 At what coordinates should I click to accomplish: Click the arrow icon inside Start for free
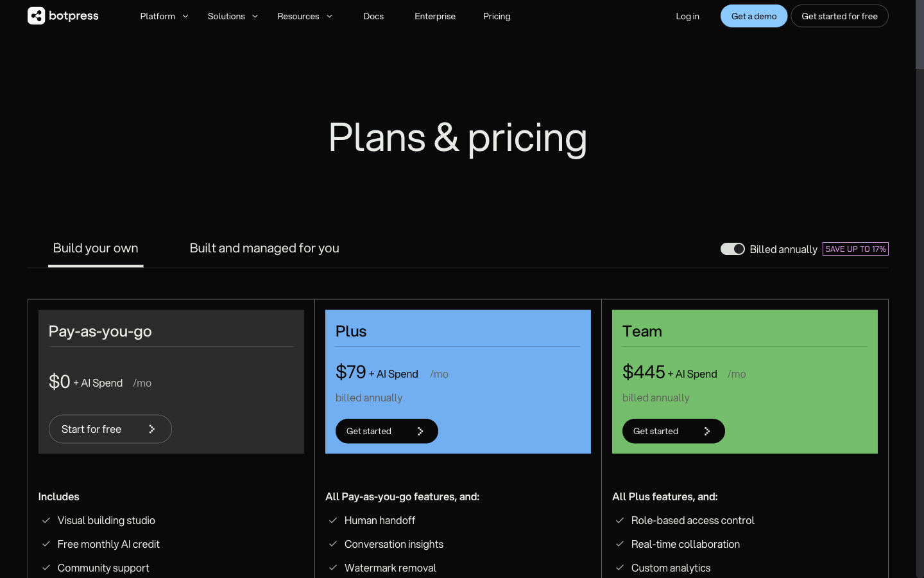[153, 428]
